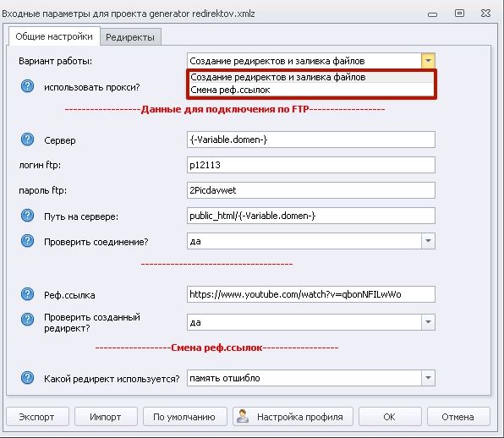Confirm with the 'OK' button
This screenshot has height=438, width=504.
coord(390,417)
